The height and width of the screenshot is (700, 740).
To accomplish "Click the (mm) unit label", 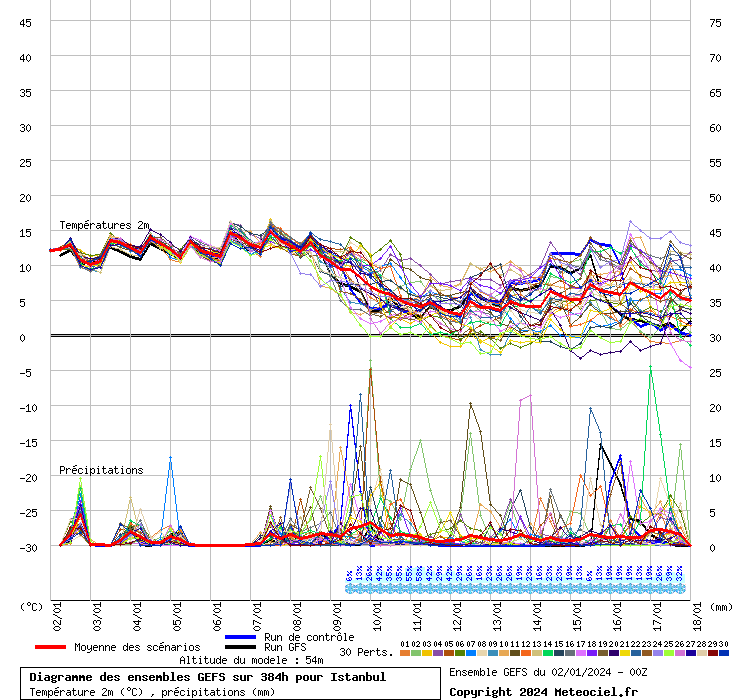I will tap(721, 607).
